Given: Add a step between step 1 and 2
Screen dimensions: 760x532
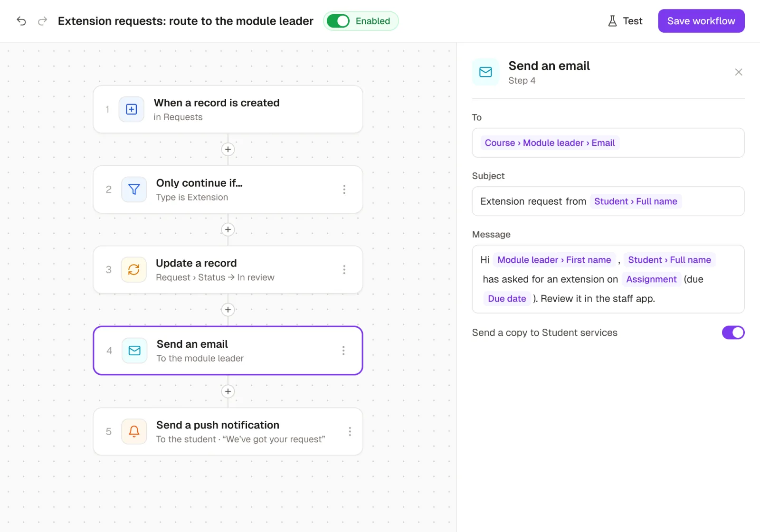Looking at the screenshot, I should pyautogui.click(x=228, y=149).
